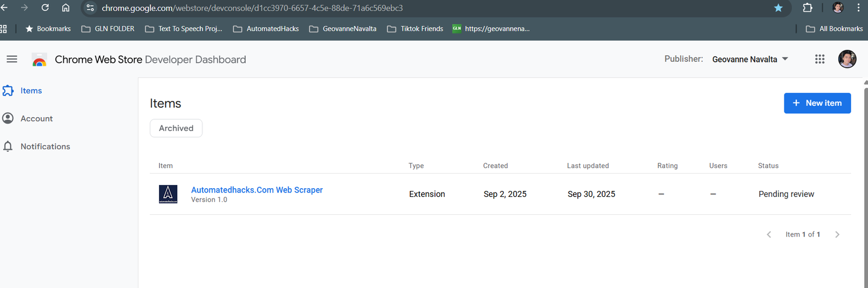Bookmark this page with star icon

point(778,8)
